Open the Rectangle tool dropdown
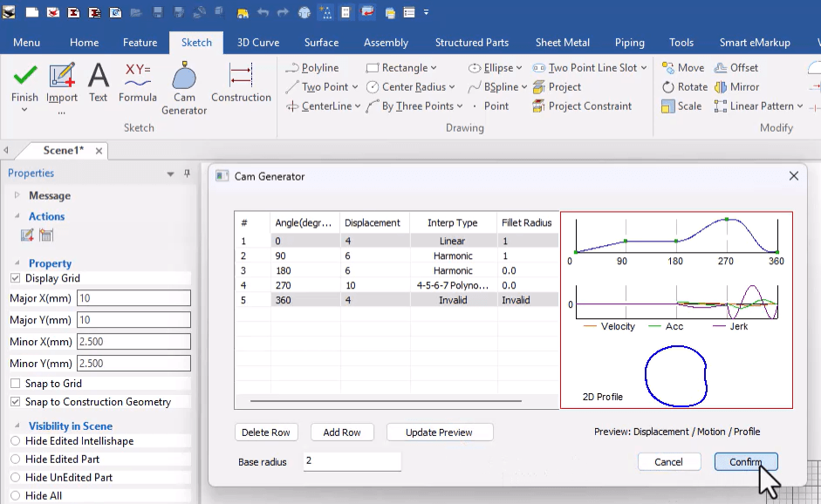821x504 pixels. [434, 67]
